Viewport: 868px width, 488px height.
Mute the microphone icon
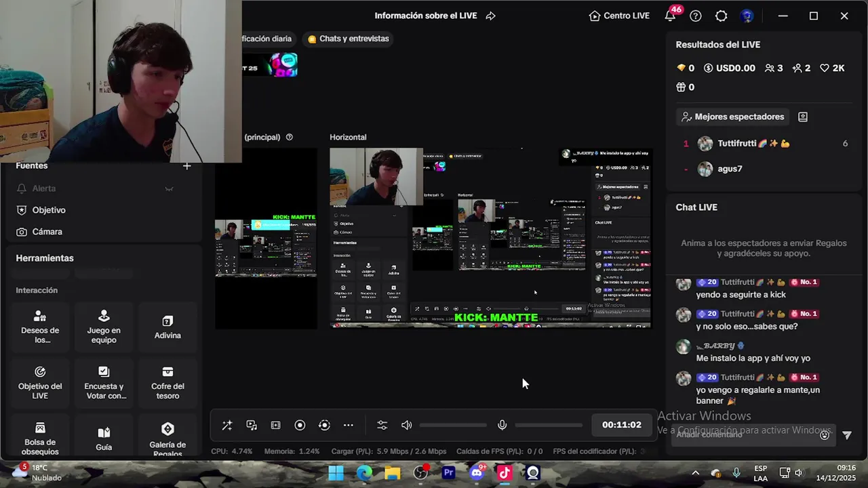tap(502, 425)
